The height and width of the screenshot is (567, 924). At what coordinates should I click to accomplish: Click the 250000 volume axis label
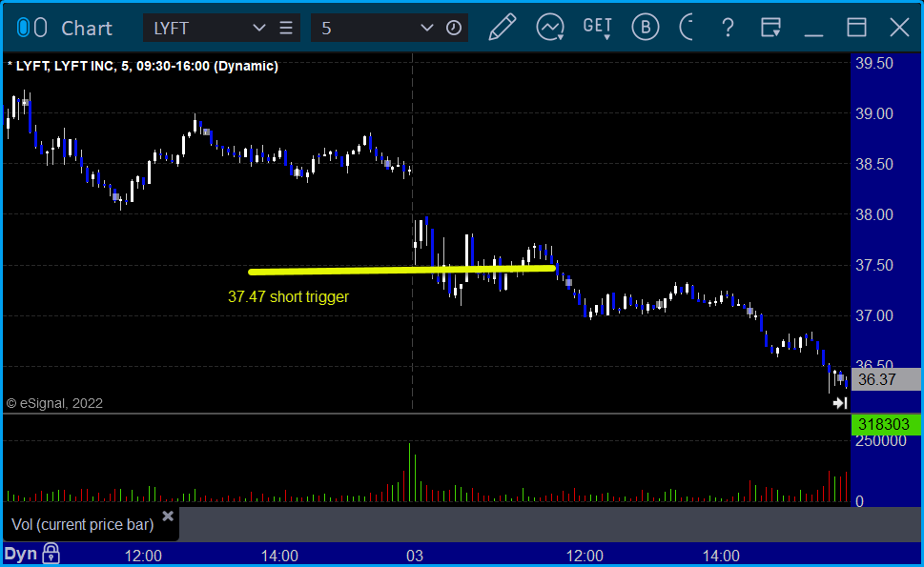(881, 441)
